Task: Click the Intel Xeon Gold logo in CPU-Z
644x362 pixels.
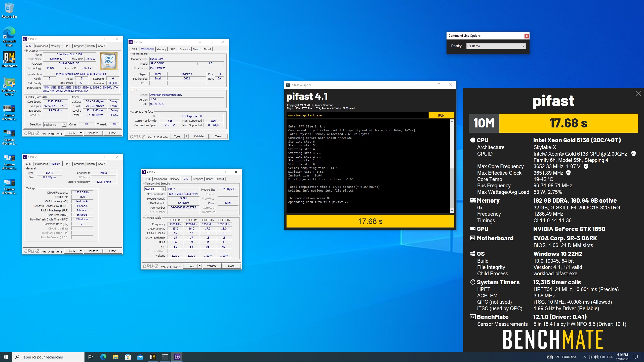Action: [109, 61]
